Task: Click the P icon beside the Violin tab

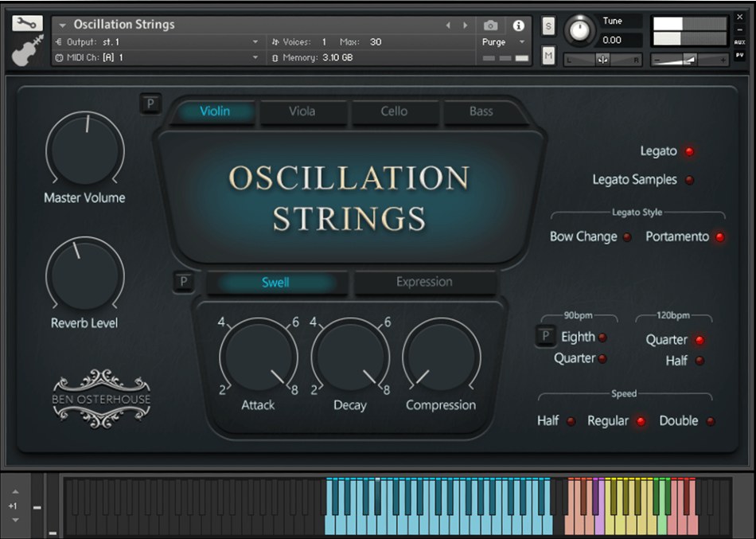Action: [150, 104]
